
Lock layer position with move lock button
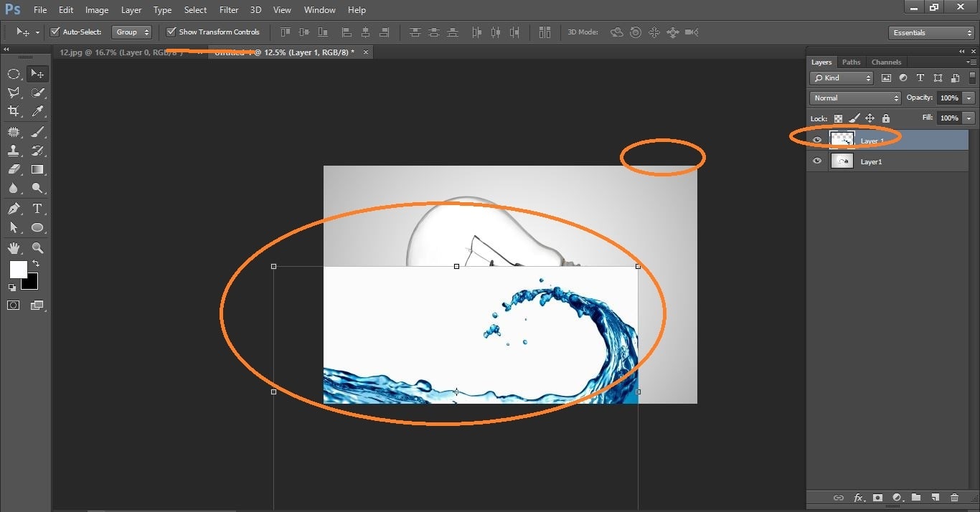coord(870,118)
